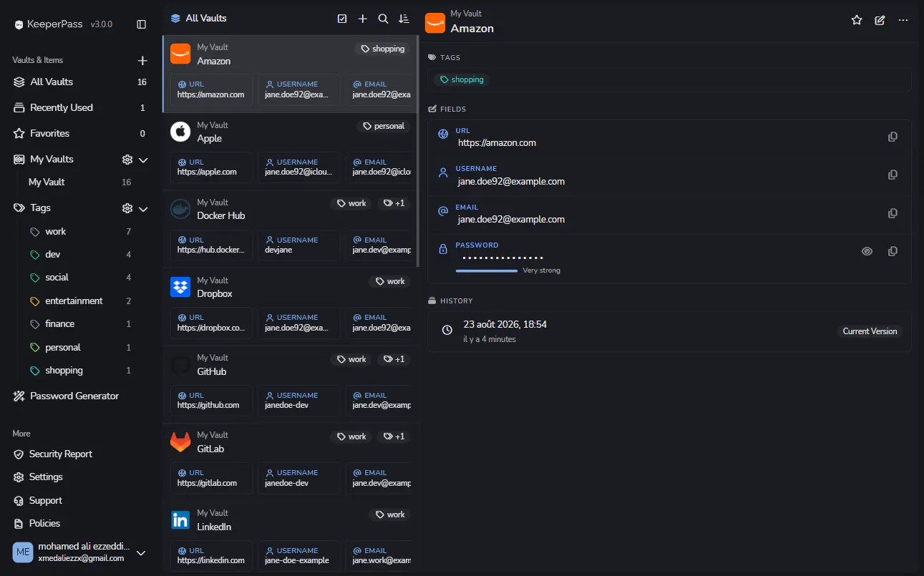This screenshot has width=924, height=576.
Task: Open All Vaults in sidebar
Action: (81, 82)
